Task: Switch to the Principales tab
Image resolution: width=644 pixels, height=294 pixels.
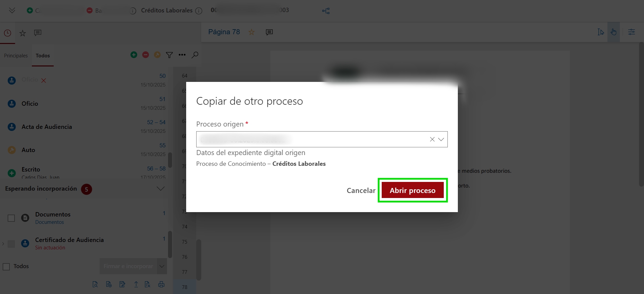Action: [16, 56]
